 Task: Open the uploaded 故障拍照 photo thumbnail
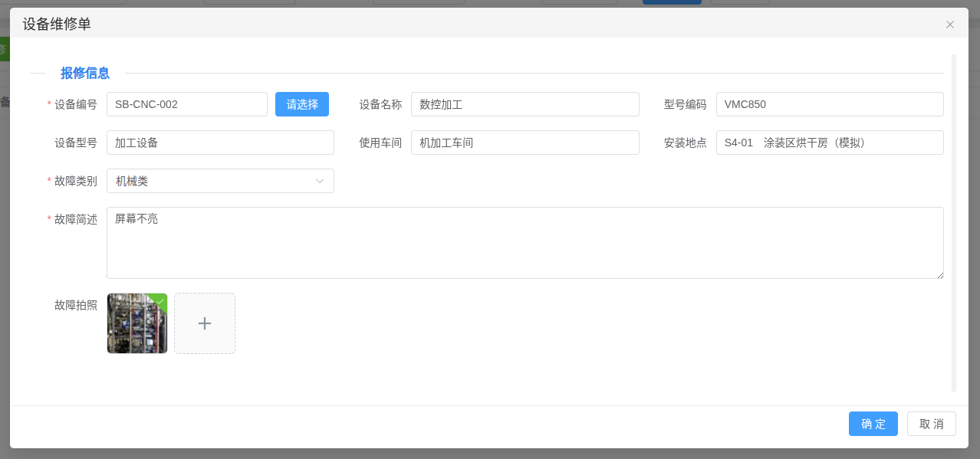tap(137, 323)
